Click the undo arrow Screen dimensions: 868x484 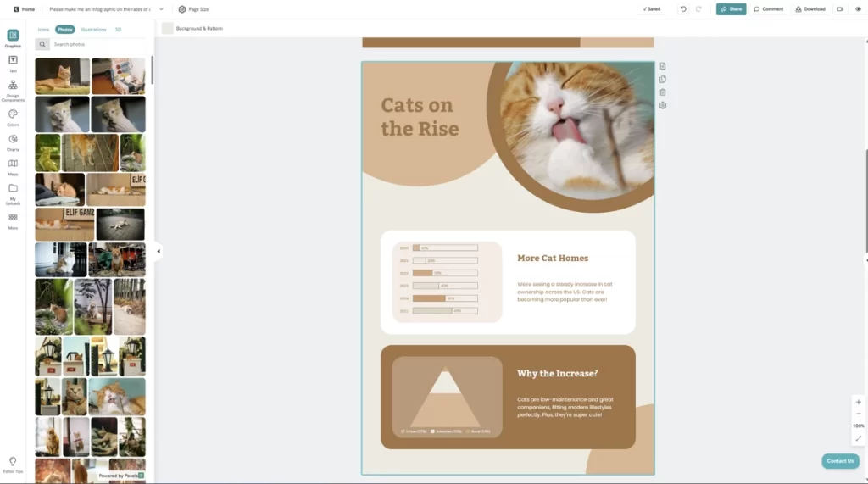pyautogui.click(x=683, y=8)
